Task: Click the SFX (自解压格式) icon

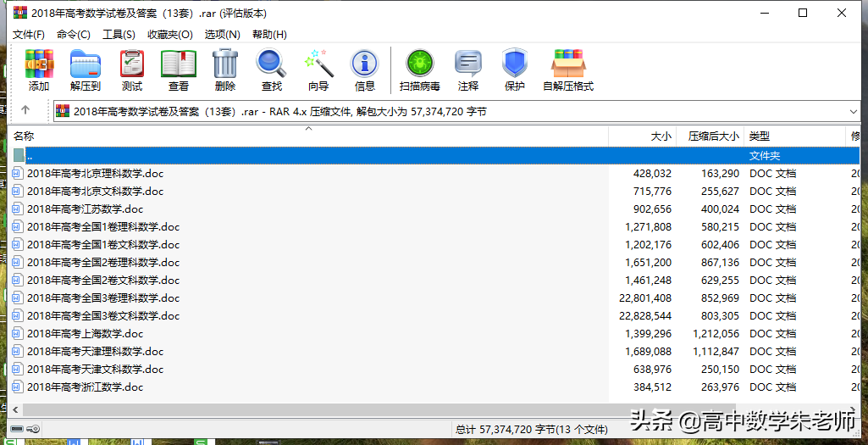Action: (x=568, y=70)
